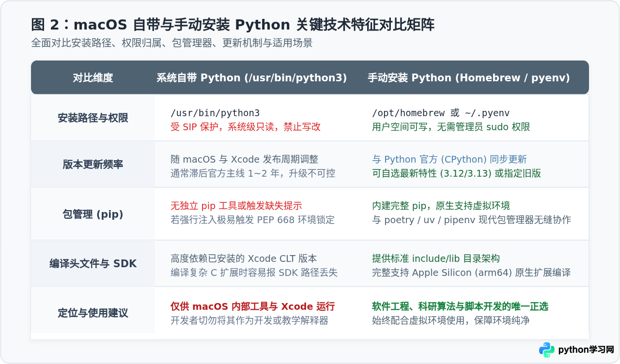Click the '版本更新频率' row label

tap(93, 165)
